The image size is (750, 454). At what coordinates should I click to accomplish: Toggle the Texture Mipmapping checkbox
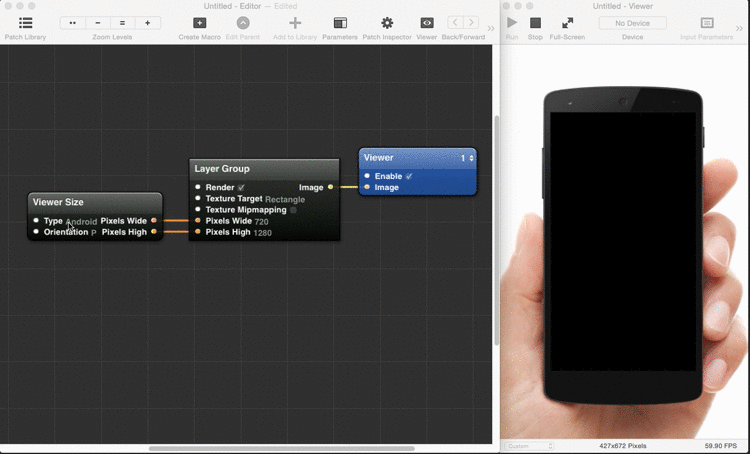tap(293, 210)
